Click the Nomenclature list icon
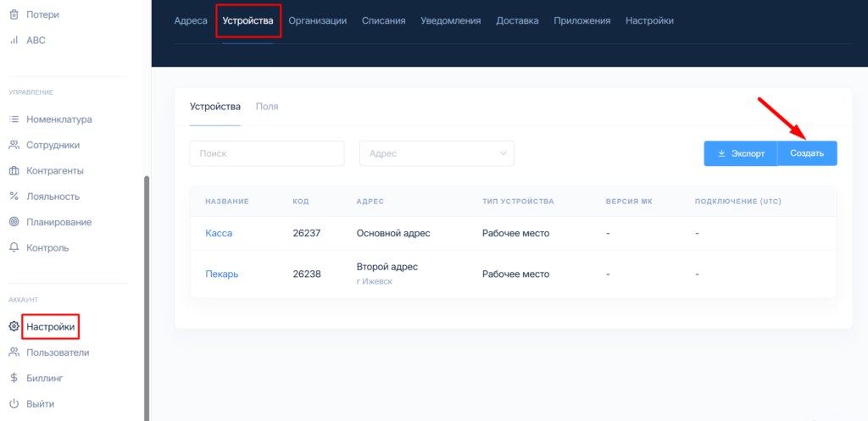Screen dimensions: 868x421 [x=14, y=119]
